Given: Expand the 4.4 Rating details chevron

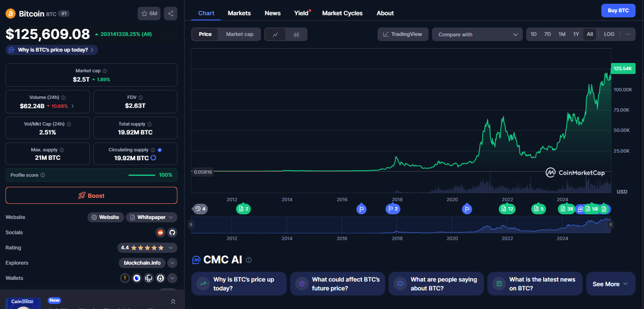Looking at the screenshot, I should click(x=171, y=248).
